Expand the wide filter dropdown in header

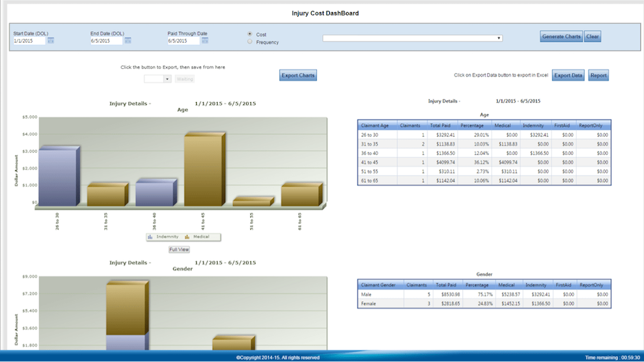(x=412, y=38)
